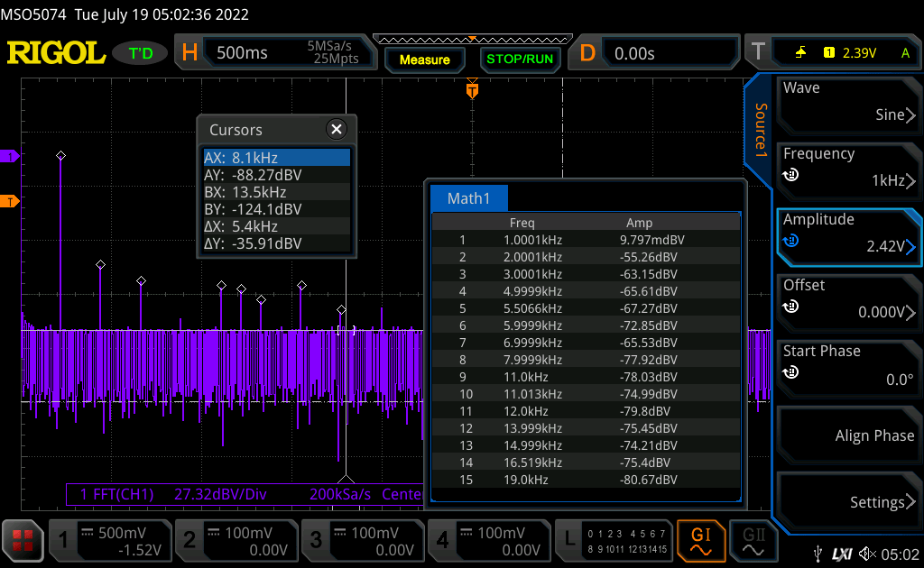Screen dimensions: 924x568
Task: Select peak row 1 at 1.0001kHz
Action: [x=586, y=240]
